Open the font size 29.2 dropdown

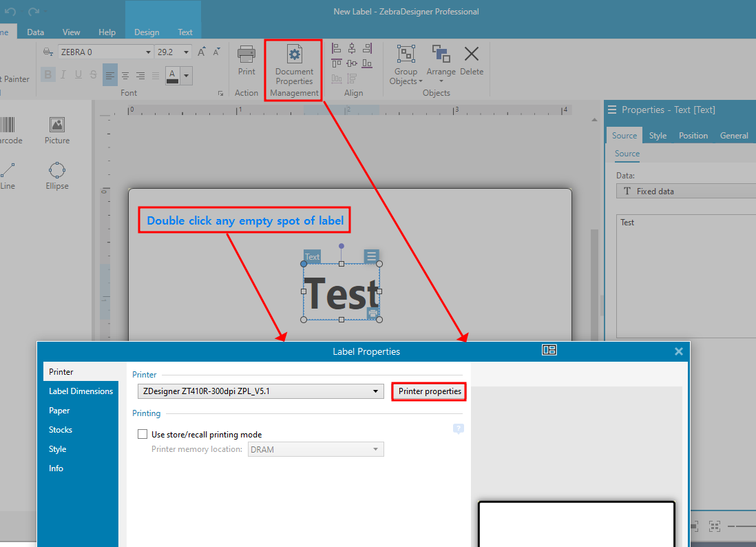pyautogui.click(x=185, y=52)
